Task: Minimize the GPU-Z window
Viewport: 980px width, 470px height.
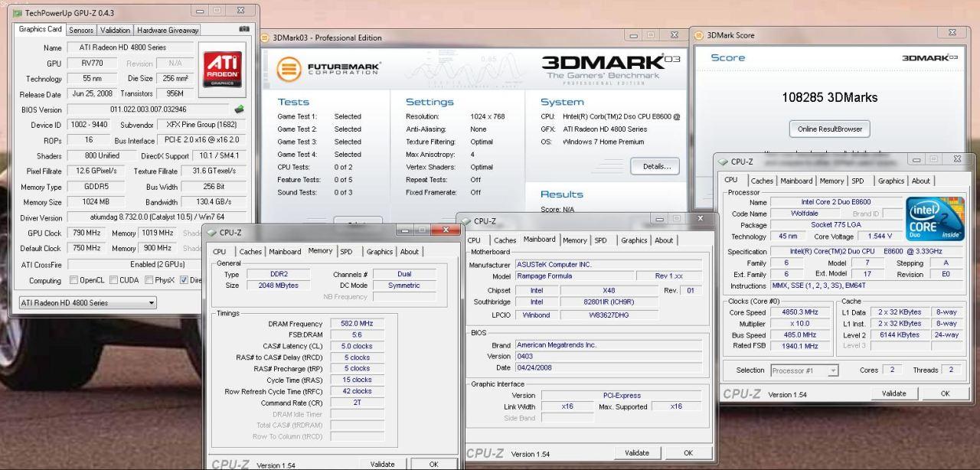Action: [201, 11]
